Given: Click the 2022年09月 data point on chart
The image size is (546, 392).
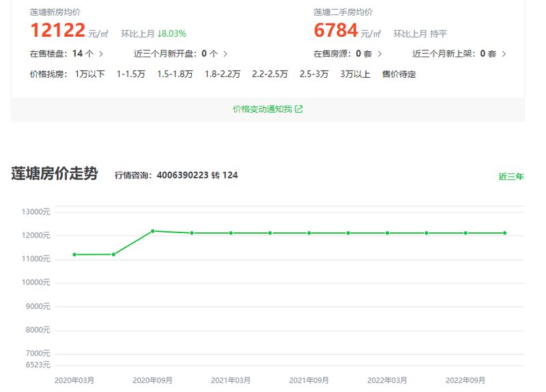Looking at the screenshot, I should click(465, 233).
